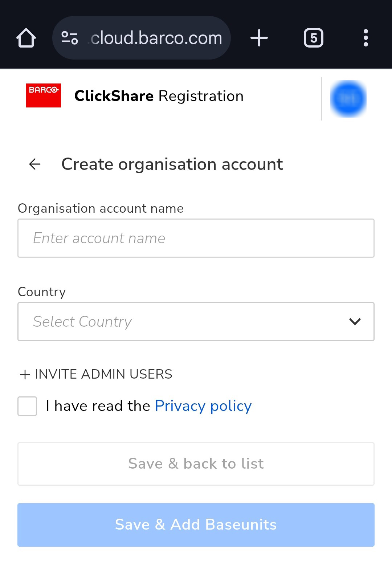
Task: Focus the Enter account name field
Action: point(196,238)
